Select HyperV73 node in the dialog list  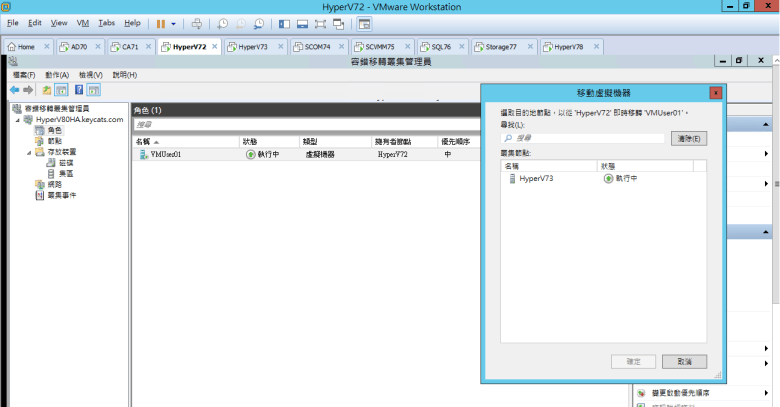tap(536, 178)
